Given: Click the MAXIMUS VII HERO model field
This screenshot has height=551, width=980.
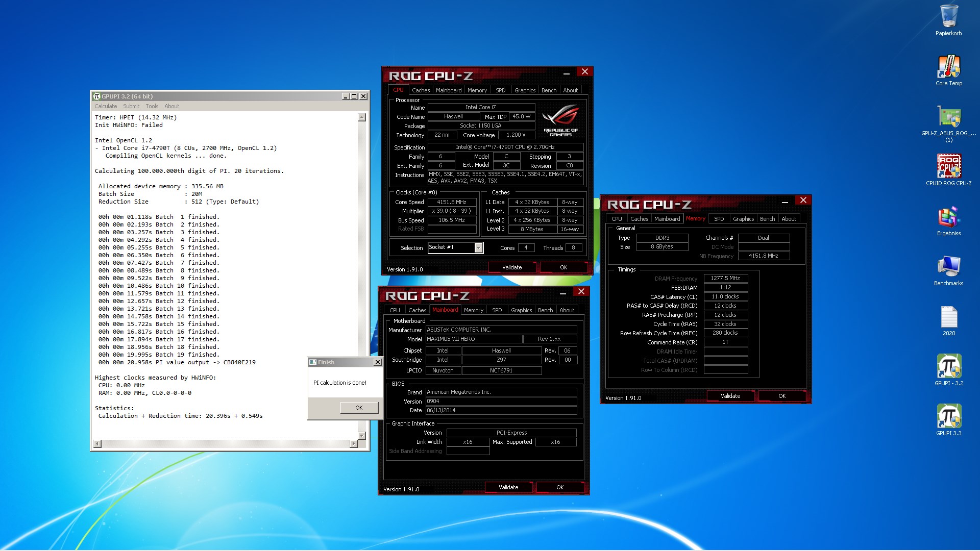Looking at the screenshot, I should (474, 339).
